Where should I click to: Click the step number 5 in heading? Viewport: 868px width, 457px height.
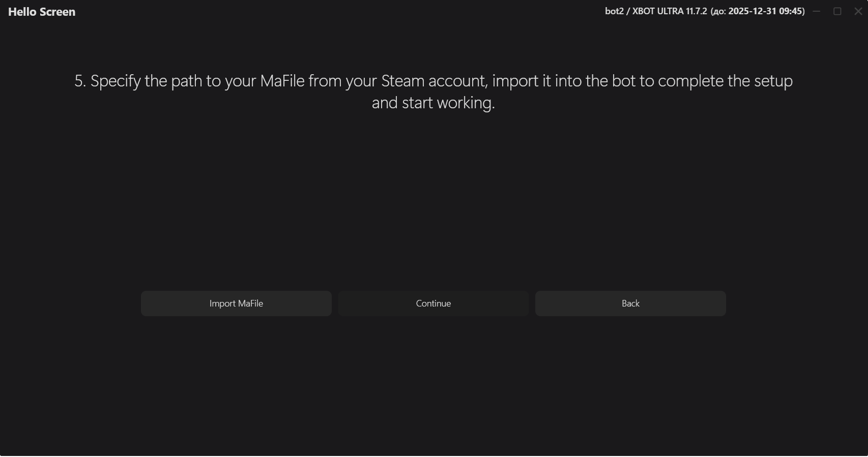pyautogui.click(x=79, y=81)
